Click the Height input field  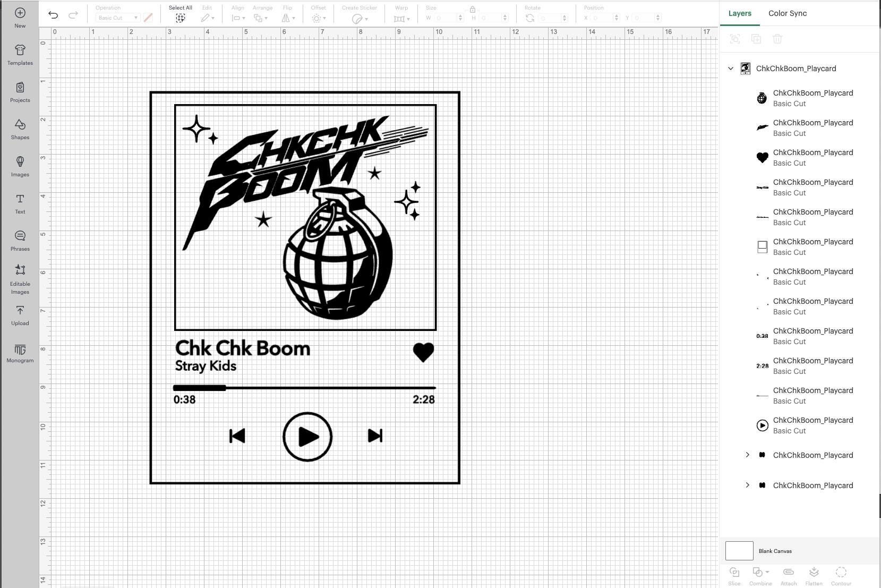tap(490, 18)
